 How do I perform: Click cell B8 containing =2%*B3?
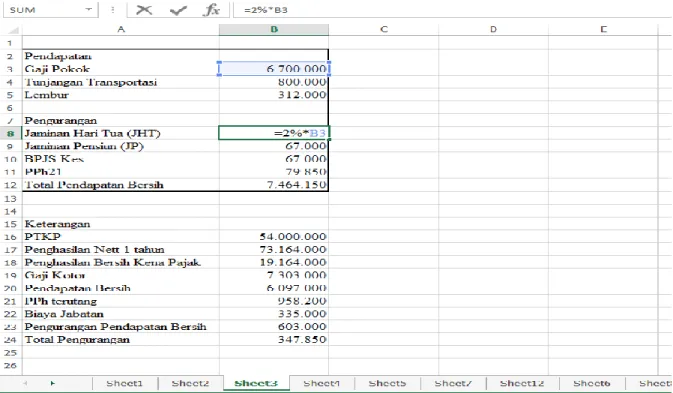coord(274,133)
